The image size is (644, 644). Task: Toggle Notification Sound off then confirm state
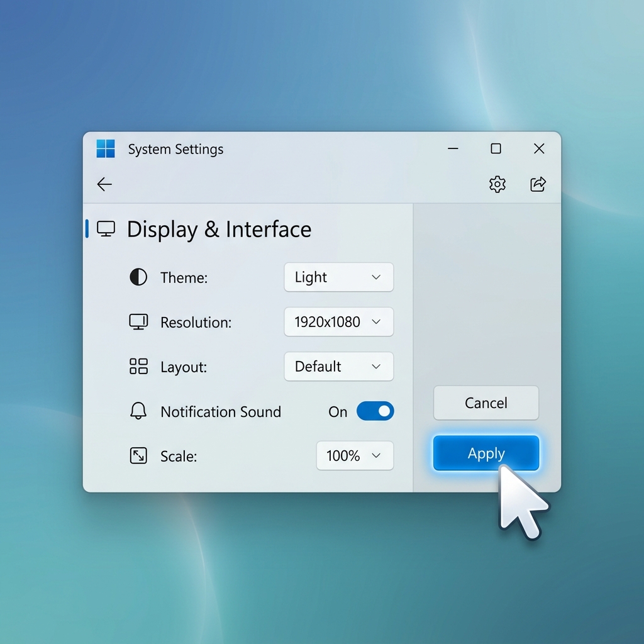point(375,411)
